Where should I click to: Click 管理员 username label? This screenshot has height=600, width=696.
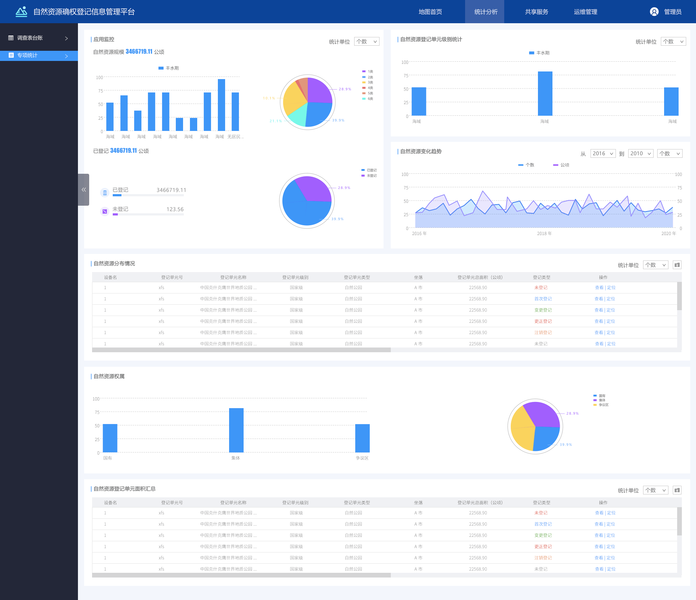pyautogui.click(x=672, y=12)
